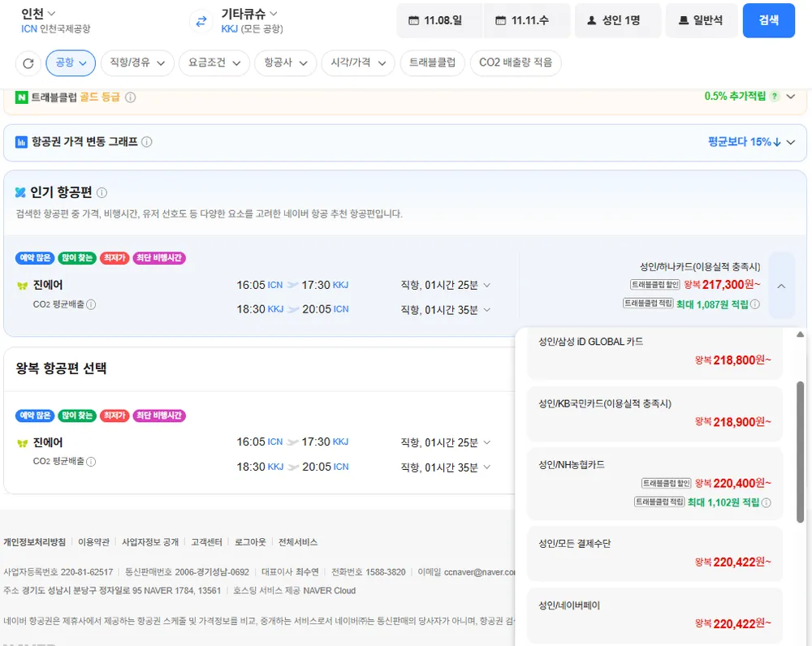Click the 골드 등급 text in banner
The width and height of the screenshot is (812, 646).
(x=100, y=97)
